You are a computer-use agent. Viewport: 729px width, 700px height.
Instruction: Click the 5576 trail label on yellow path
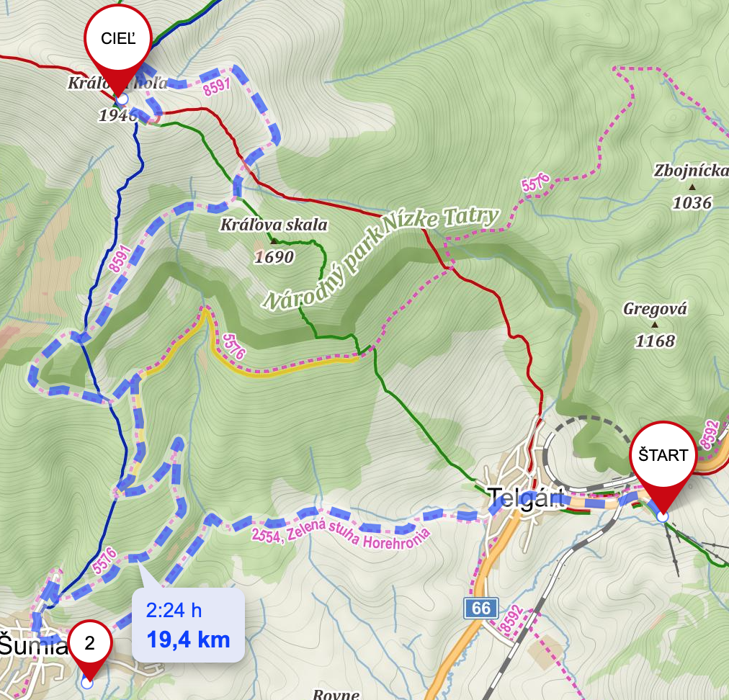click(233, 346)
